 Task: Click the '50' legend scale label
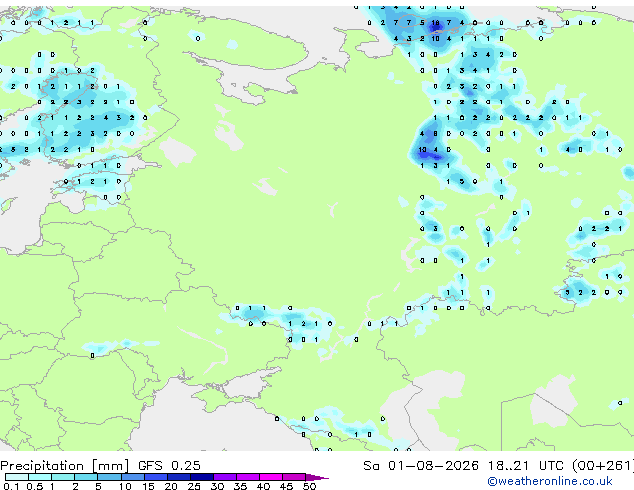click(310, 486)
